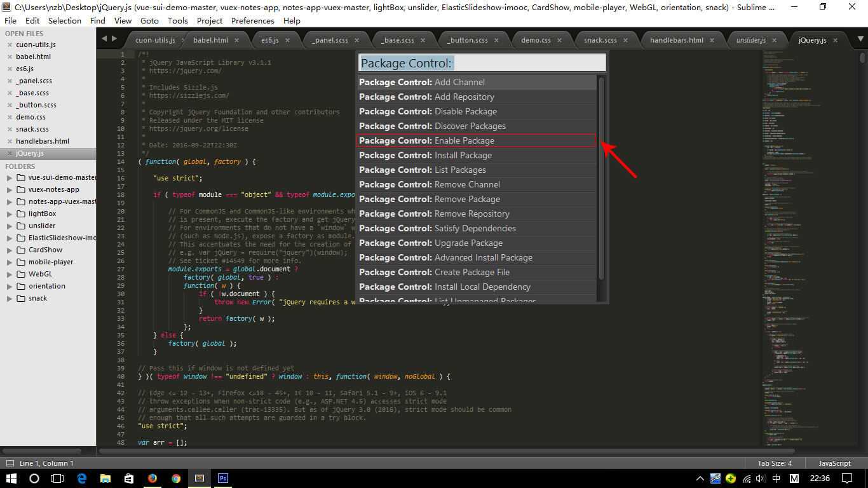Choose Package Control: Disable Package
This screenshot has height=488, width=868.
point(477,112)
